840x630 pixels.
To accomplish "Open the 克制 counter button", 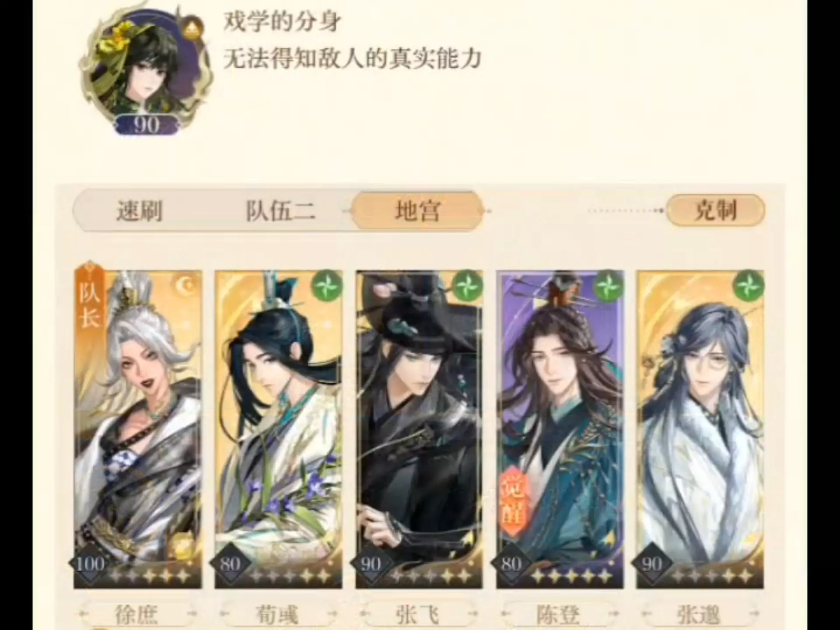I will pyautogui.click(x=715, y=210).
